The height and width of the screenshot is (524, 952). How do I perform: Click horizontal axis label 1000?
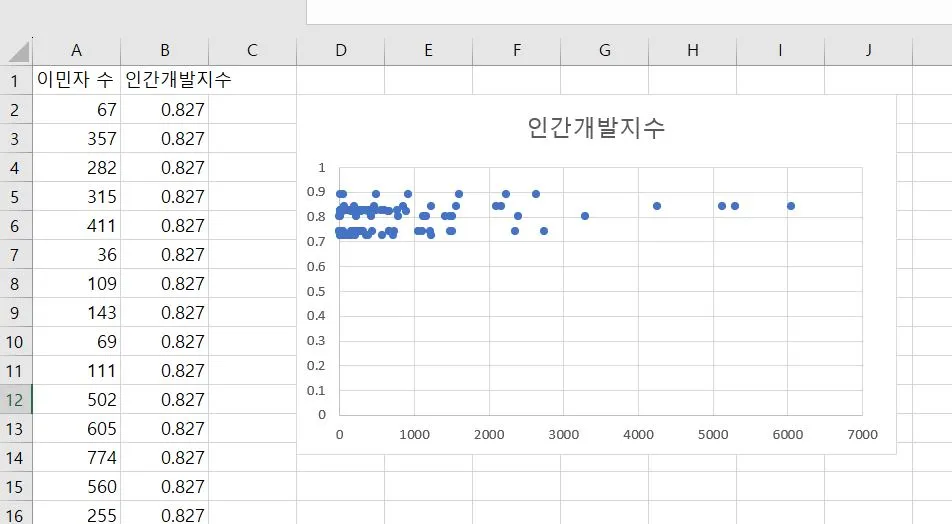(x=414, y=435)
